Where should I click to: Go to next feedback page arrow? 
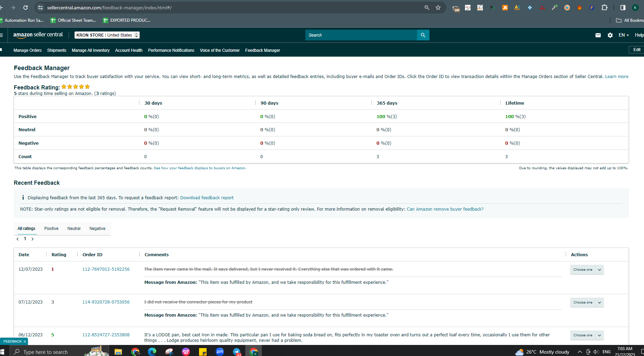click(32, 239)
